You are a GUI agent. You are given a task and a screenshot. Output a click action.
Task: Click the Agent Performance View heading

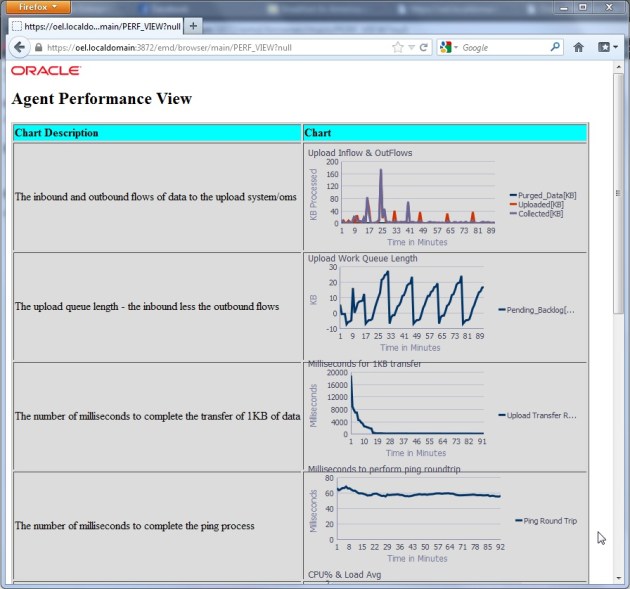point(102,99)
